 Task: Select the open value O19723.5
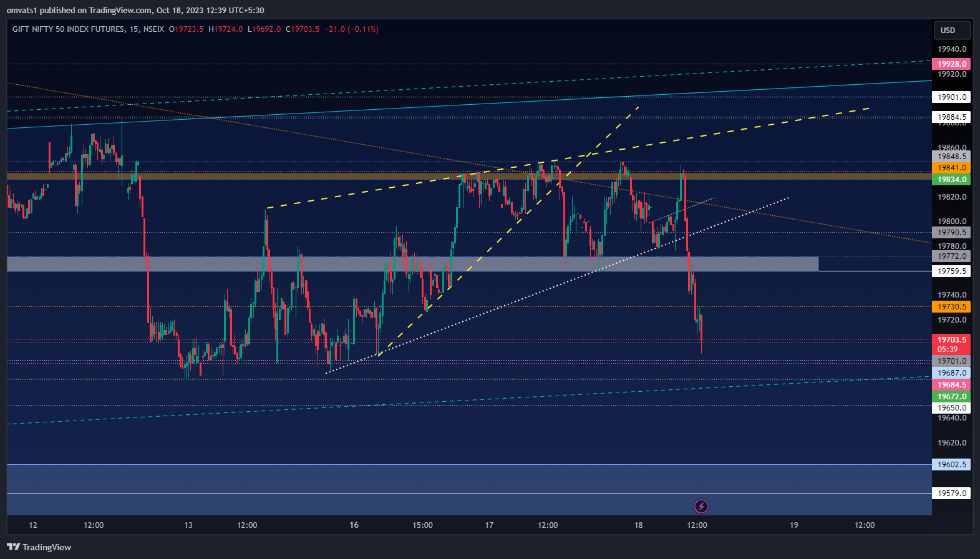(x=186, y=29)
